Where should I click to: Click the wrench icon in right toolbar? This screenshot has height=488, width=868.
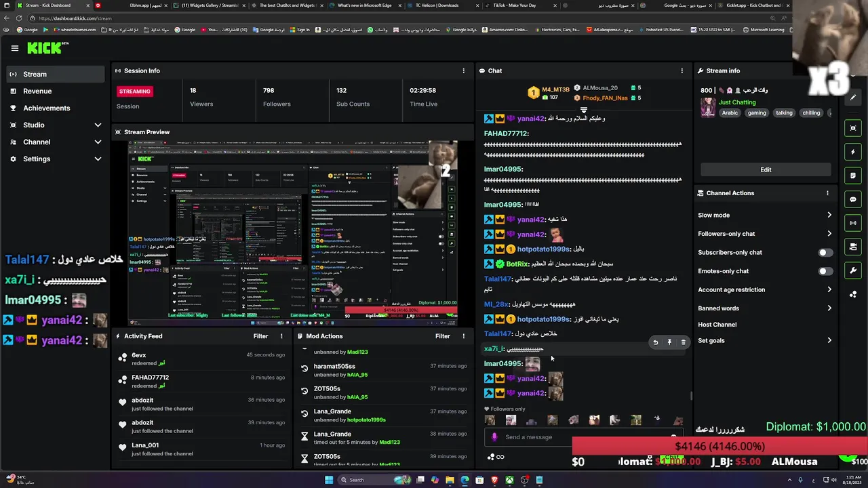[x=853, y=270]
